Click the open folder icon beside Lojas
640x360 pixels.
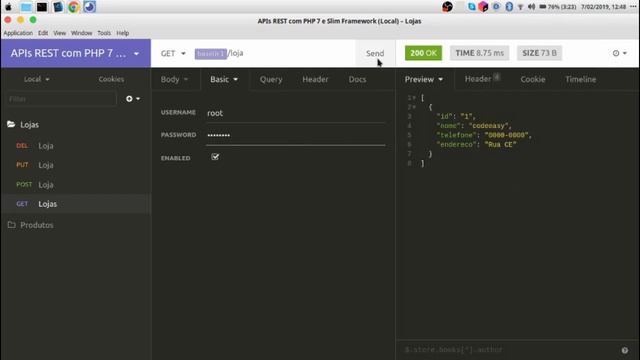pyautogui.click(x=11, y=124)
